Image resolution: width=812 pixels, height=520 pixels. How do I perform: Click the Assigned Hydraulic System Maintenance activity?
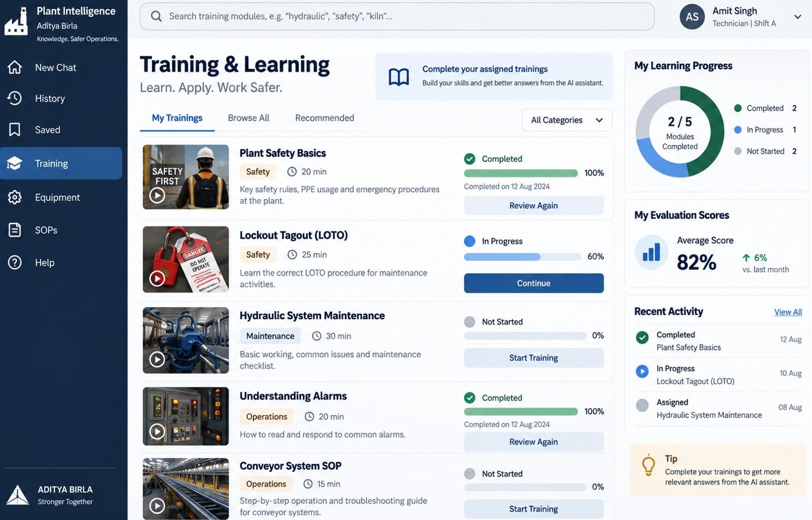(717, 409)
